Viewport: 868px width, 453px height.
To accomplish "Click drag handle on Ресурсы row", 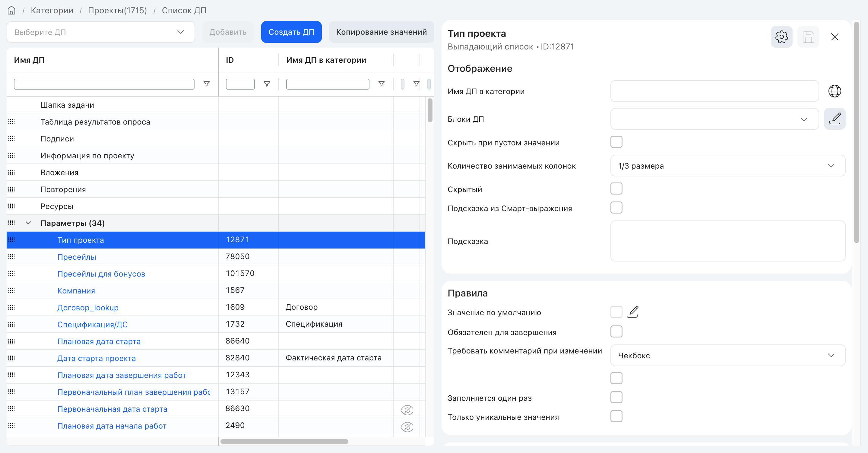I will click(x=11, y=206).
